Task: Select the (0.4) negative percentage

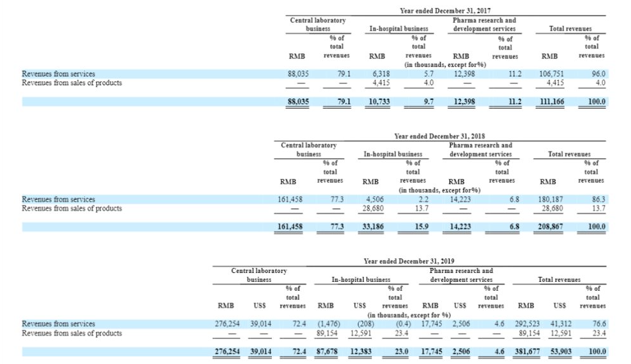Action: coord(404,324)
